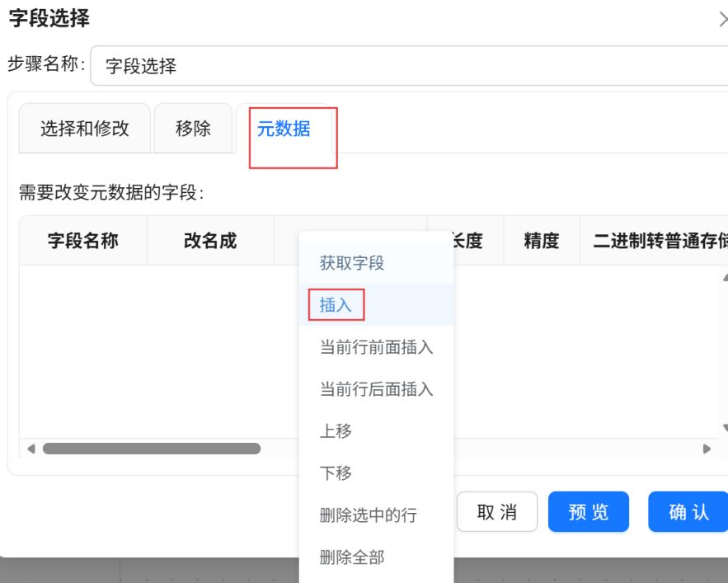Click the 精度 column header
Screen dimensions: 728x583
coord(542,241)
